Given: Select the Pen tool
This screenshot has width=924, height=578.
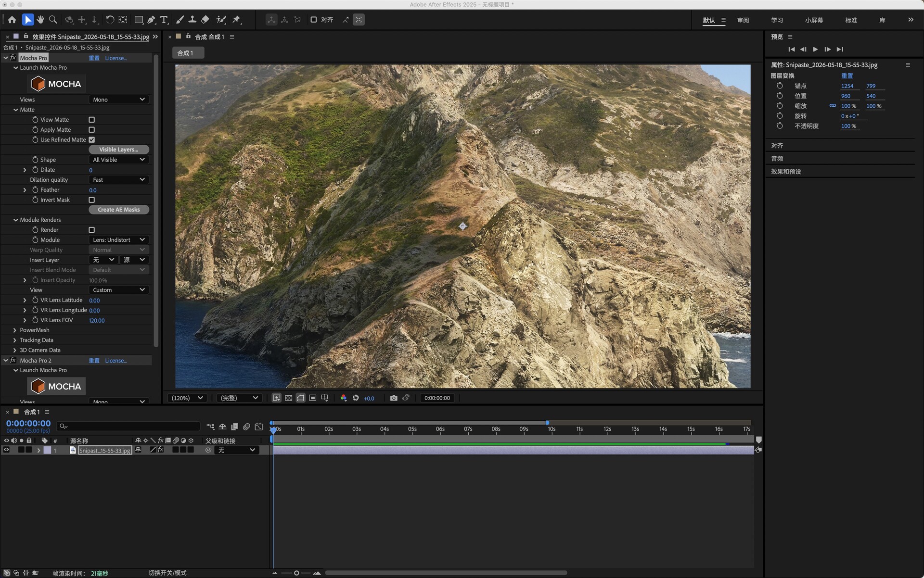Looking at the screenshot, I should coord(152,20).
